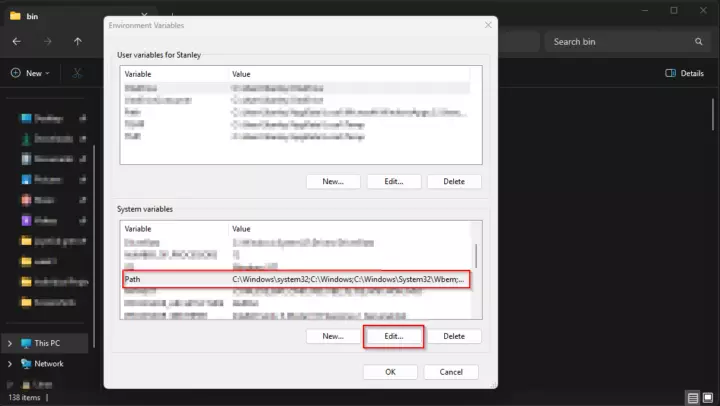
Task: Click the up-directory arrow in Explorer
Action: (x=78, y=41)
